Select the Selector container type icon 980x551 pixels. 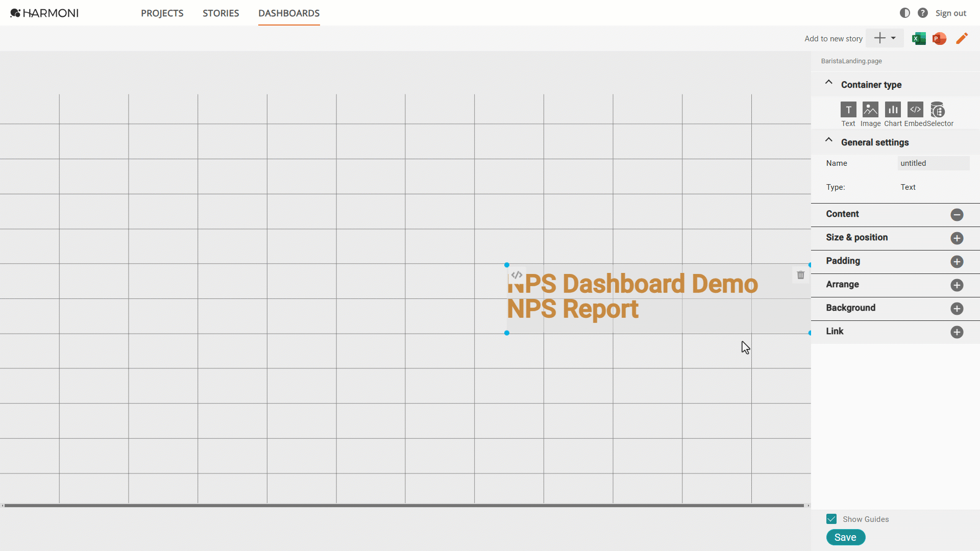click(x=938, y=110)
